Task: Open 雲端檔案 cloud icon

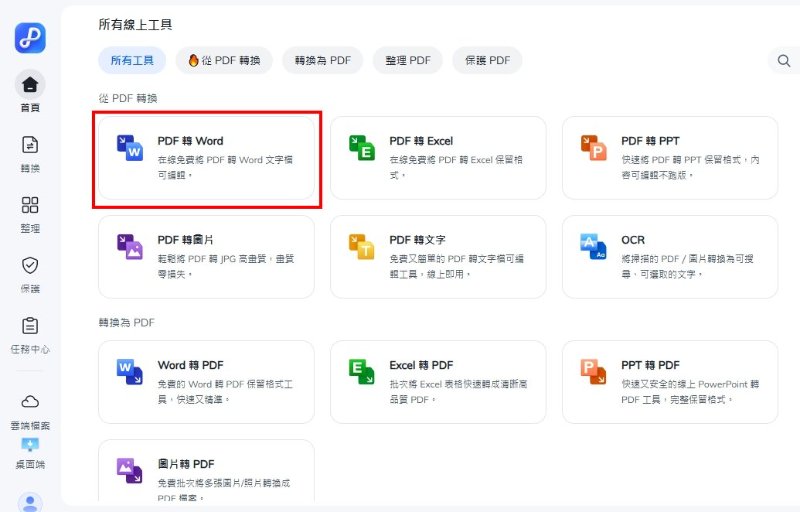Action: pos(30,402)
